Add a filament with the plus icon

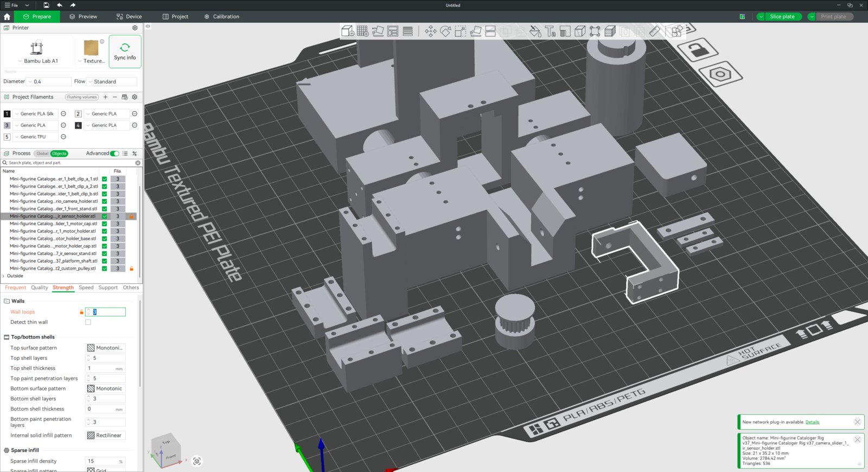click(x=105, y=97)
